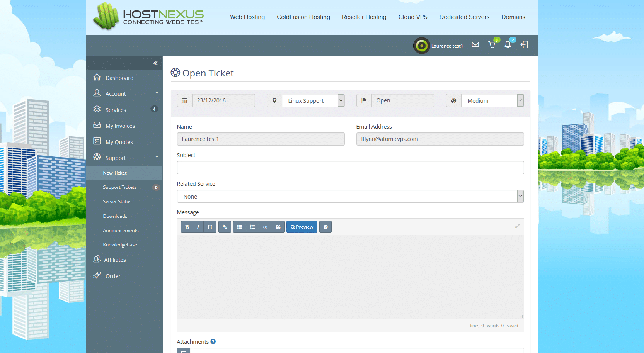View notifications via bell icon

click(508, 45)
